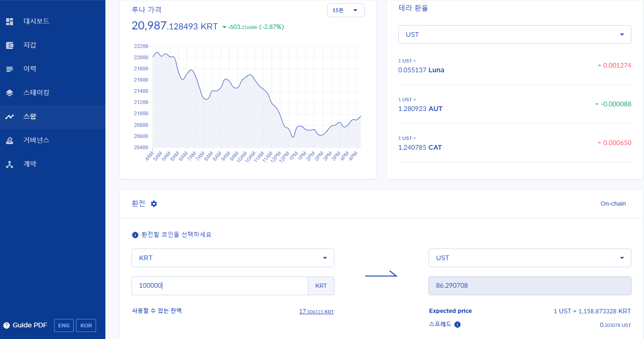644x339 pixels.
Task: Open the KRT source coin dropdown
Action: (x=233, y=258)
